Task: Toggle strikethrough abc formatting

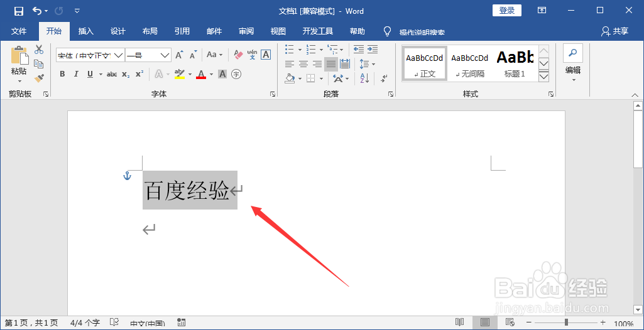Action: pyautogui.click(x=112, y=74)
